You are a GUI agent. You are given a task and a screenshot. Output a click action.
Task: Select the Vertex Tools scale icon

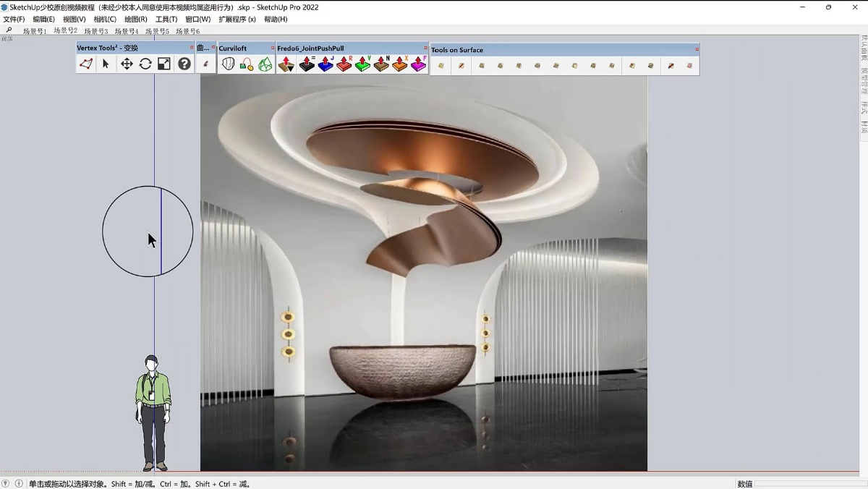coord(164,64)
